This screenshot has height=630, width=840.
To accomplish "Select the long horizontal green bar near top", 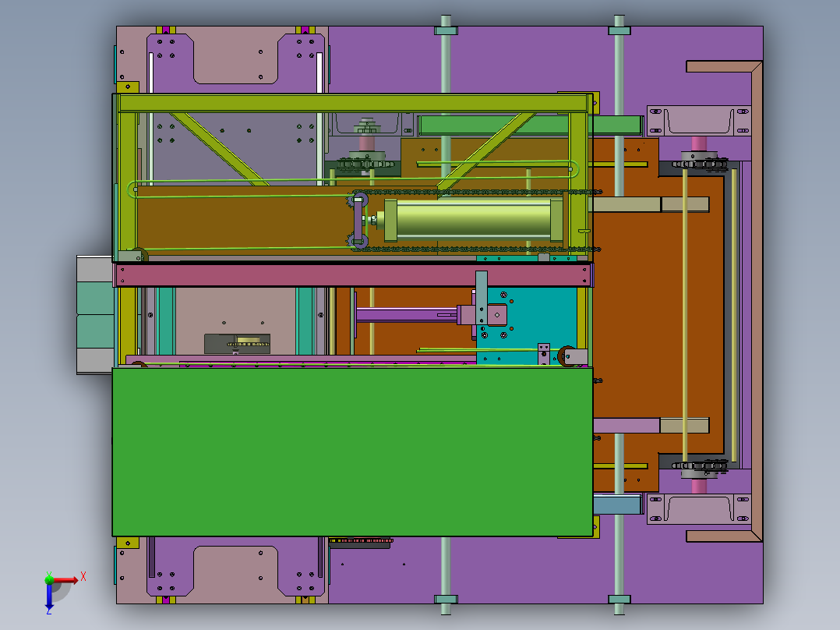I will tap(531, 126).
